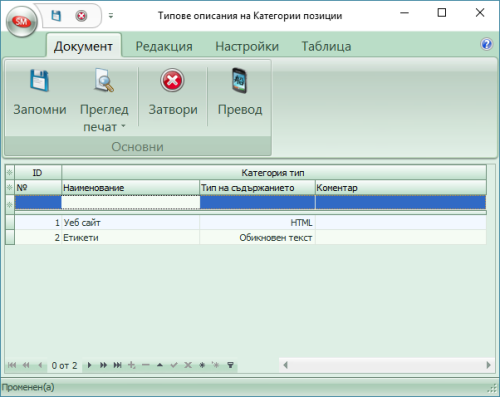Go to the next record with the navigator arrow
This screenshot has height=397, width=500.
coord(89,365)
